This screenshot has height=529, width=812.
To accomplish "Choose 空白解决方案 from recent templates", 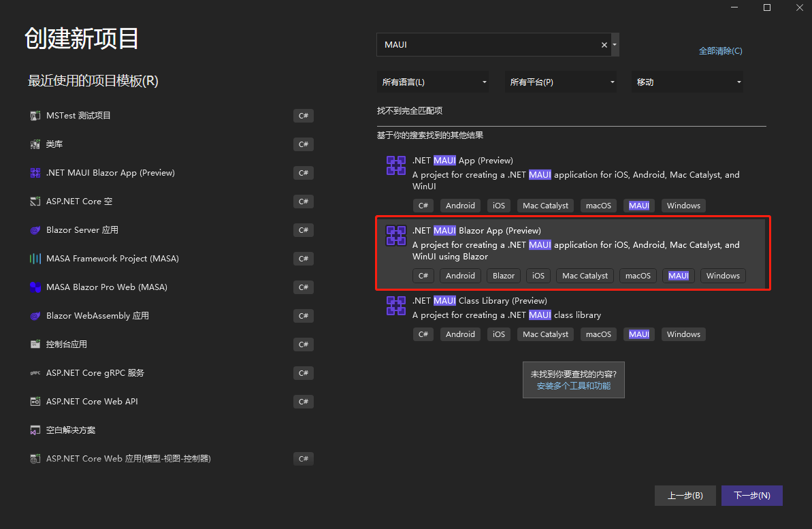I will pyautogui.click(x=71, y=430).
